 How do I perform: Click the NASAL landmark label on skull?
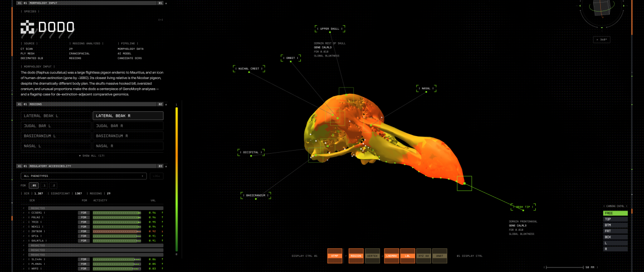click(x=426, y=88)
